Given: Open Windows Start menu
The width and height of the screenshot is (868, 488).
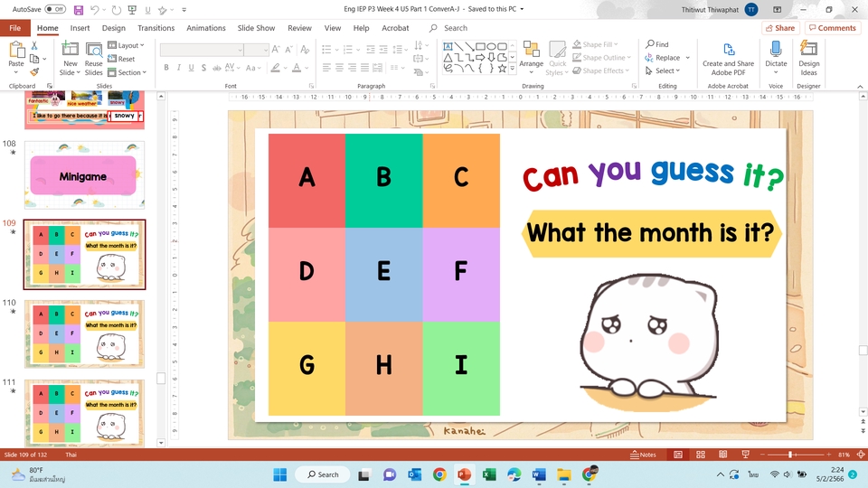Looking at the screenshot, I should click(280, 474).
